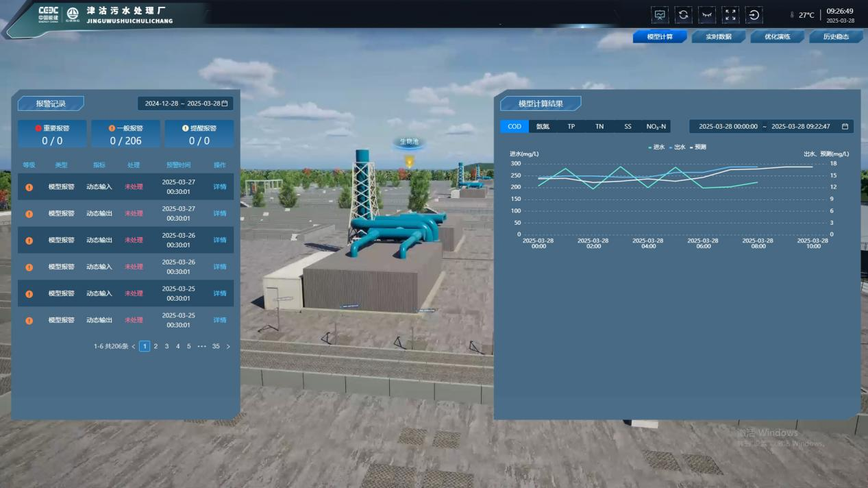Click the 生物池 marker in 3D scene
This screenshot has width=868, height=488.
pyautogui.click(x=409, y=143)
